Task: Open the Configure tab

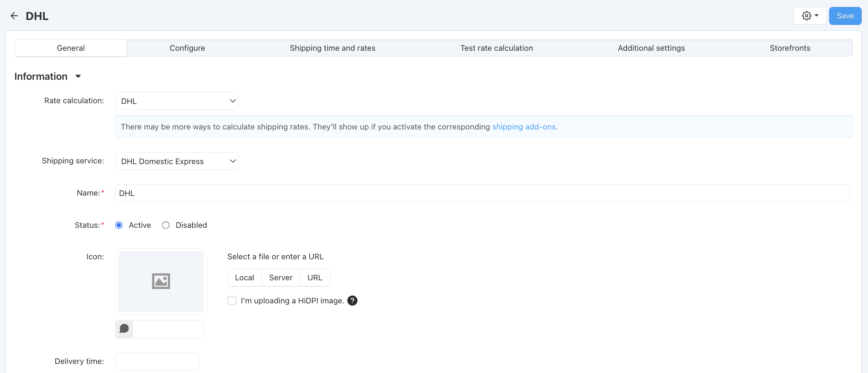Action: [x=187, y=48]
